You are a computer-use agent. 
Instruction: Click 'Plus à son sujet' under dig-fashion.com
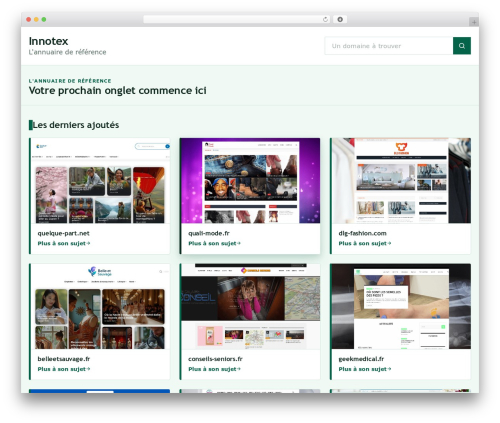[x=365, y=243]
